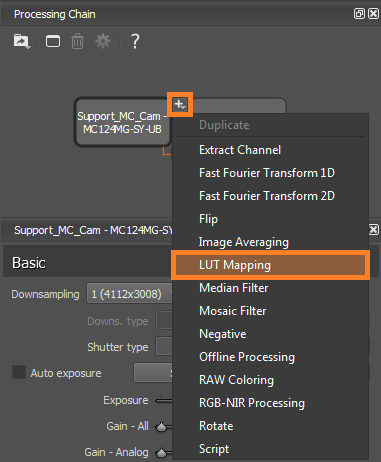Open the Shutter type dropdown

click(x=164, y=347)
